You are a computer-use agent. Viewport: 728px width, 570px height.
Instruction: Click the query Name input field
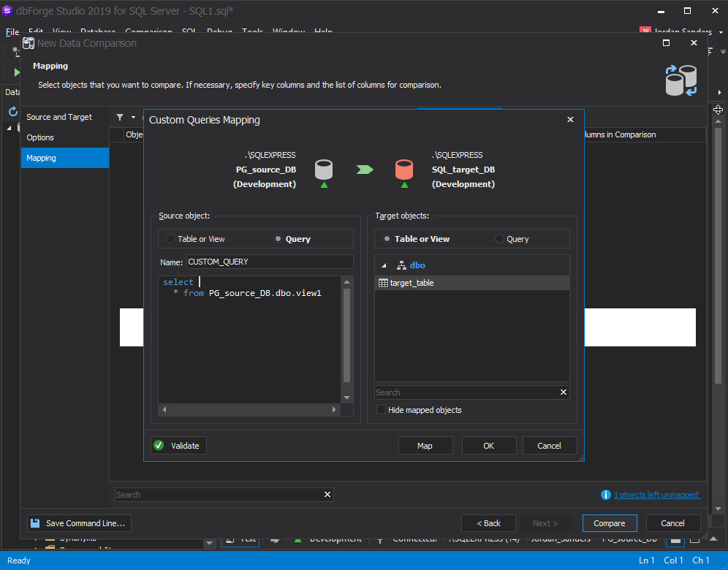(x=270, y=262)
